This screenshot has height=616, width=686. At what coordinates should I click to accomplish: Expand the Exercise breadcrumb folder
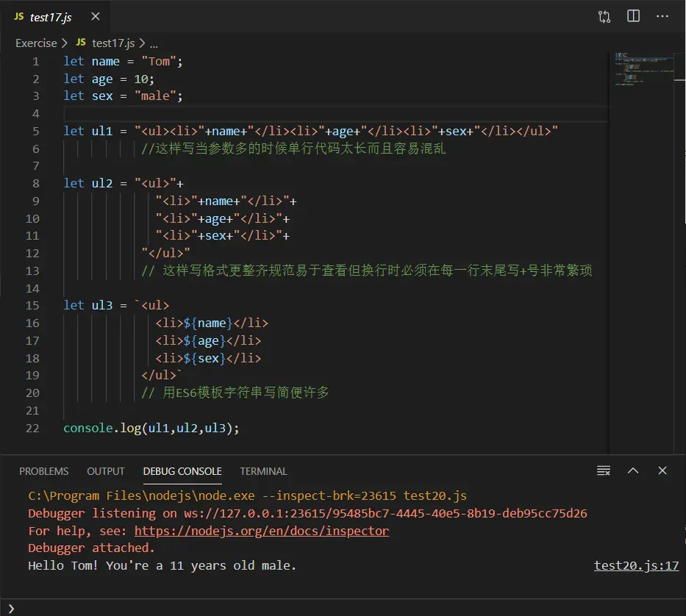pos(36,43)
